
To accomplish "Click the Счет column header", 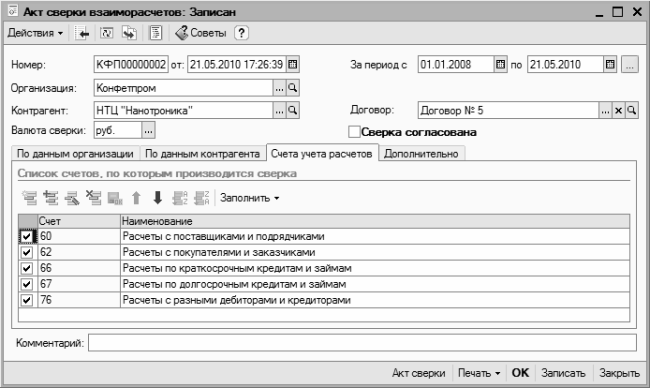I will coord(79,221).
